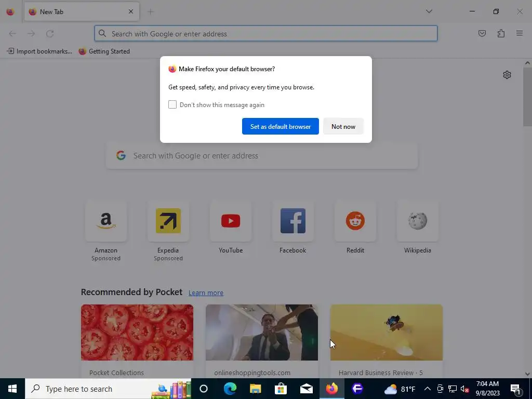Open Import bookmarks bookmark toolbar item
Screen dimensions: 532x399
pos(39,51)
